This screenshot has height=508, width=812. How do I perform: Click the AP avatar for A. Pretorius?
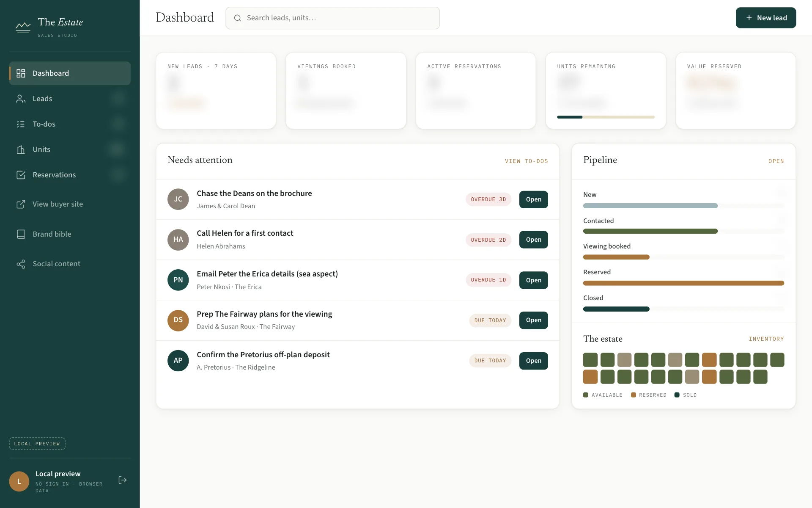pos(178,361)
